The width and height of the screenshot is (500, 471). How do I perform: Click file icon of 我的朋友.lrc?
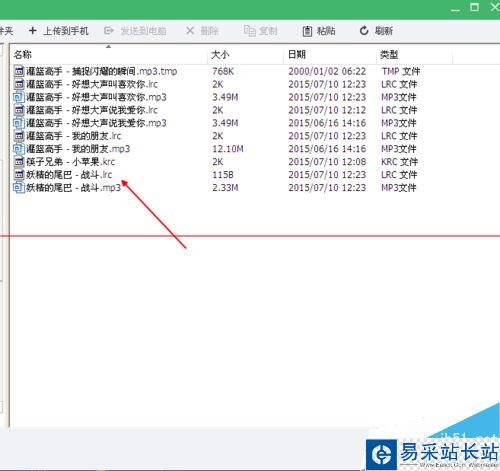pos(19,136)
